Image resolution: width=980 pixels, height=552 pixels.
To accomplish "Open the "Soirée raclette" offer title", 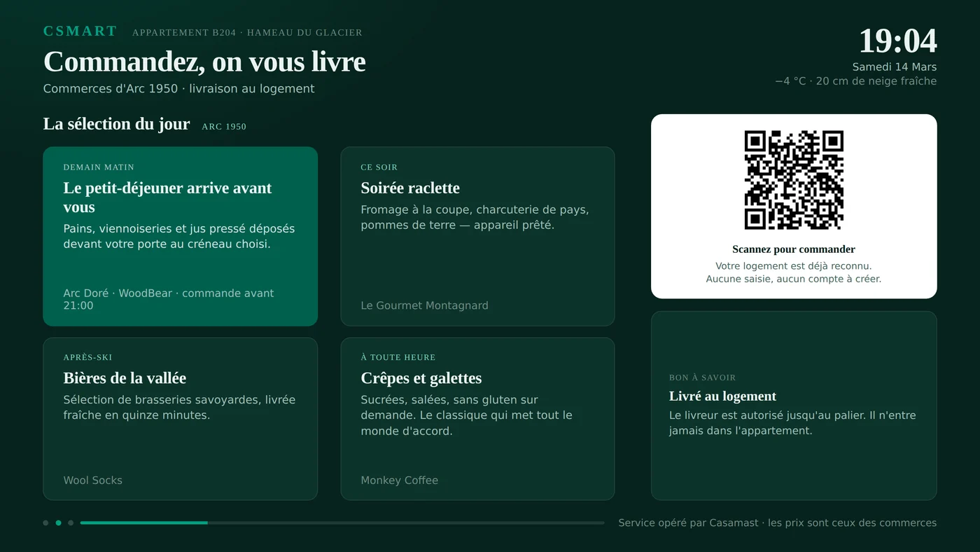I will coord(410,188).
